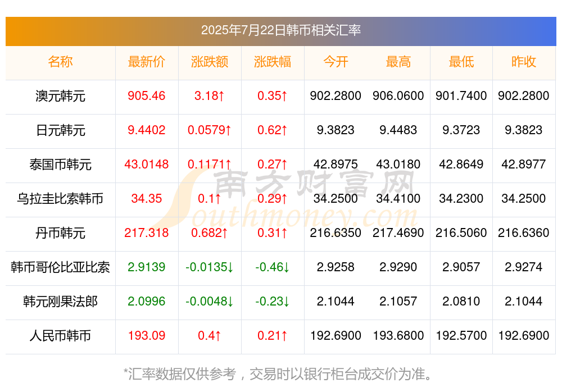Click the change percent 0.27↑
The height and width of the screenshot is (392, 562).
pos(273,164)
